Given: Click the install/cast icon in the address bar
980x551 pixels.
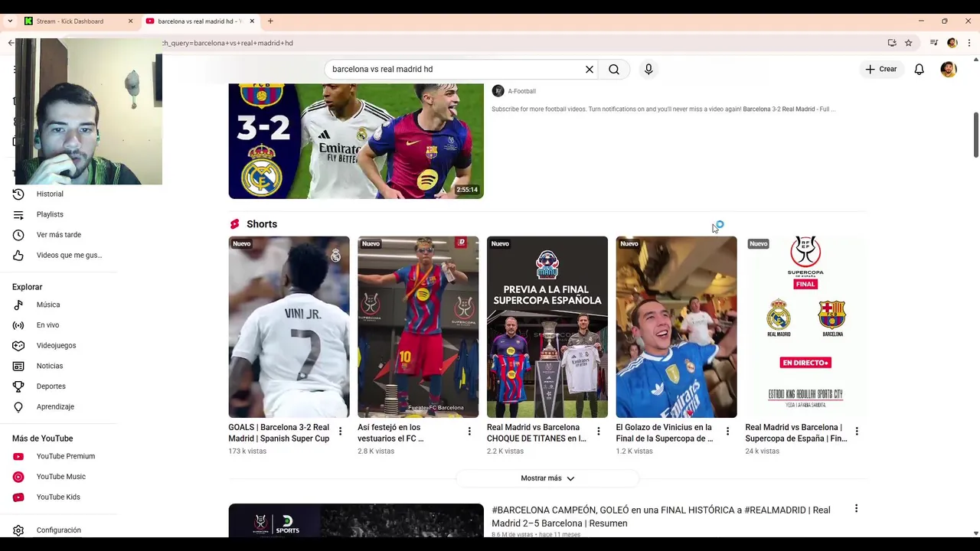Looking at the screenshot, I should (x=892, y=43).
